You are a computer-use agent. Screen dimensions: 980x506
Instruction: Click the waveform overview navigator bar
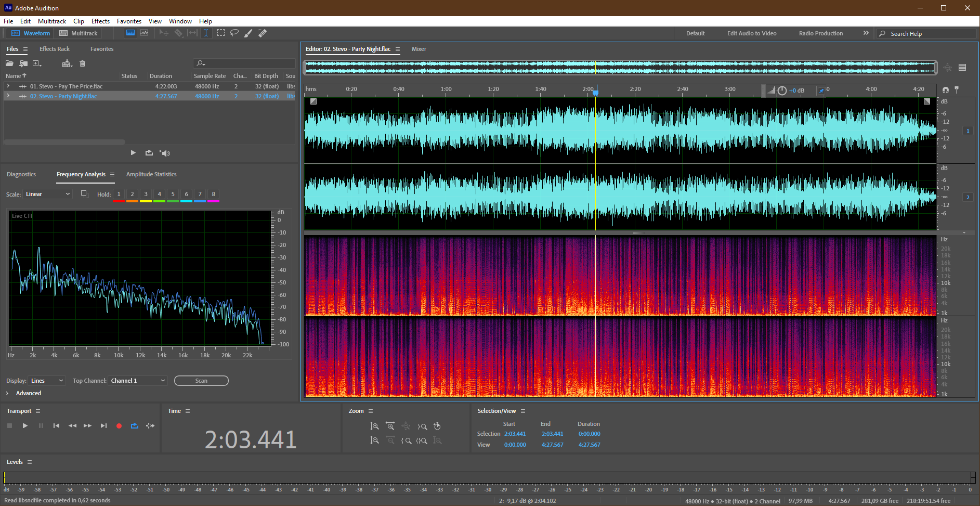pyautogui.click(x=621, y=67)
